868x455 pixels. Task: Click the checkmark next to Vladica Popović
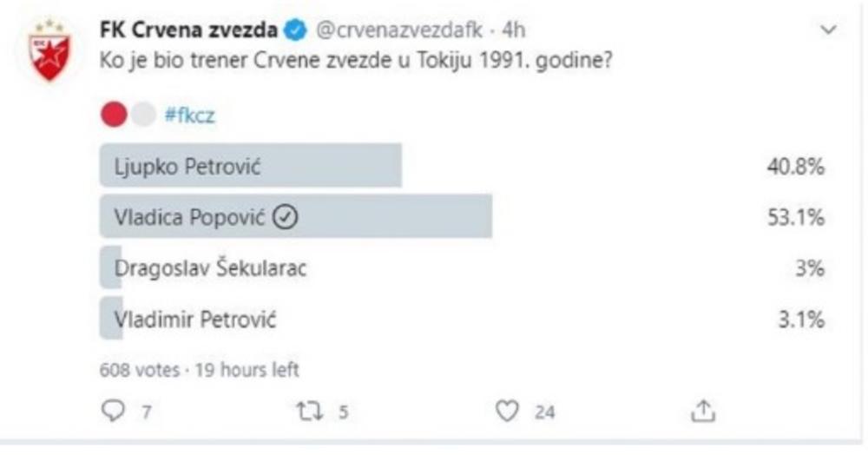click(x=286, y=218)
